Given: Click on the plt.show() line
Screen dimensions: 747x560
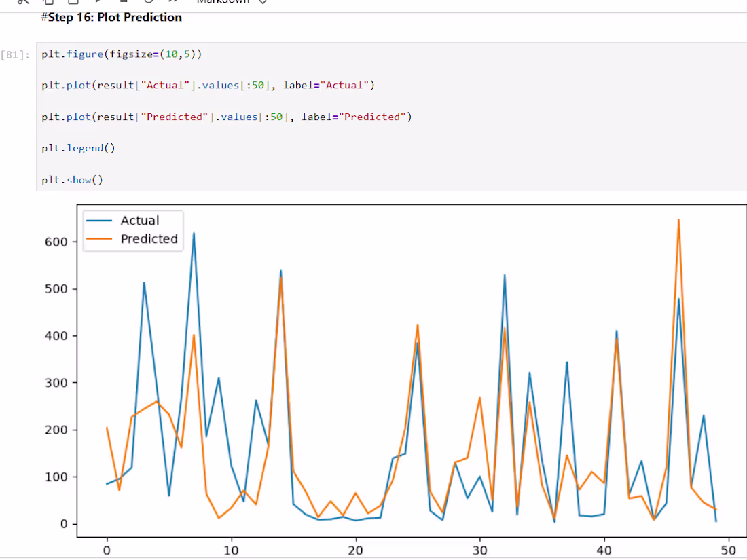Looking at the screenshot, I should pyautogui.click(x=73, y=180).
